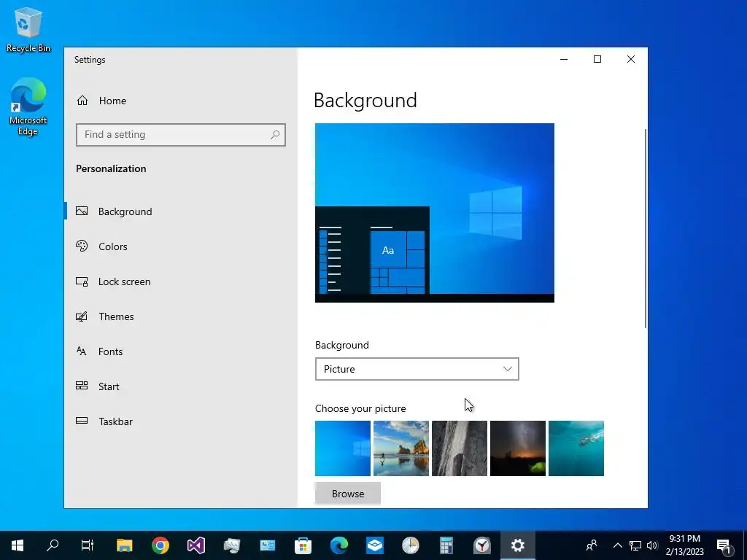The width and height of the screenshot is (747, 560).
Task: Show hidden system tray icons
Action: 617,545
